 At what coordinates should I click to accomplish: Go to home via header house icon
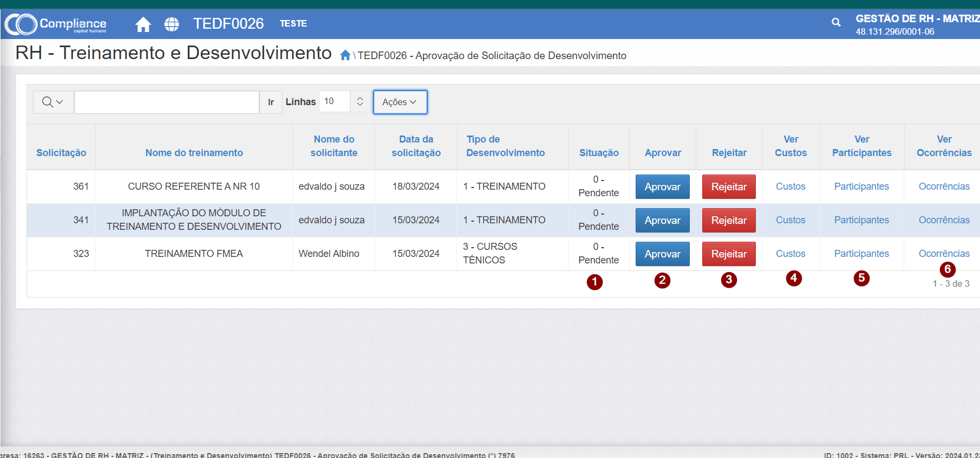tap(143, 24)
